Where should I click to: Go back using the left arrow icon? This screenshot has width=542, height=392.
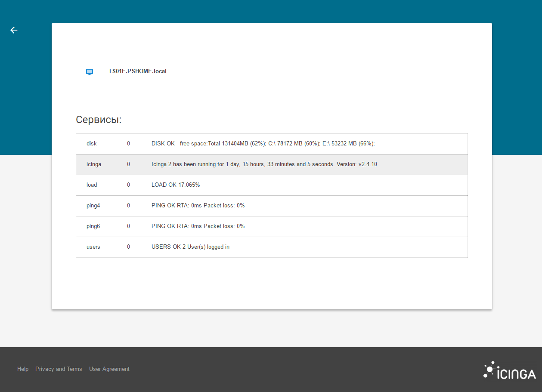pos(14,30)
